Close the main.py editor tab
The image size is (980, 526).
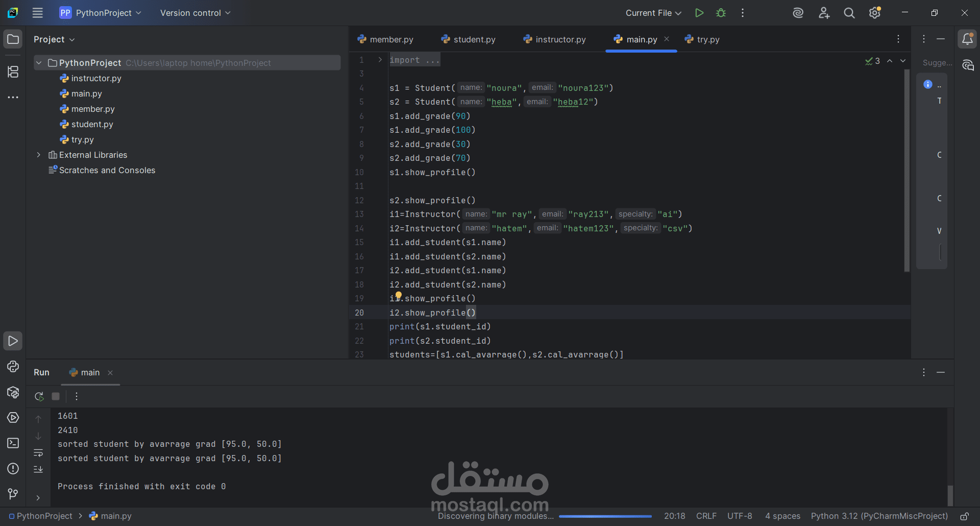(x=667, y=39)
